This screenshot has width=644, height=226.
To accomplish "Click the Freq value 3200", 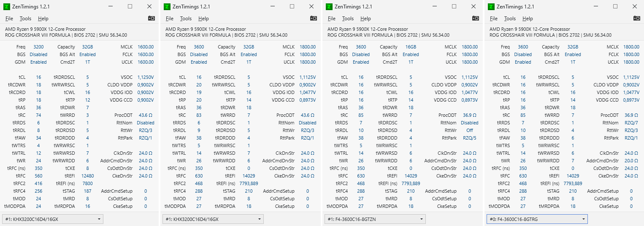I will pos(38,47).
